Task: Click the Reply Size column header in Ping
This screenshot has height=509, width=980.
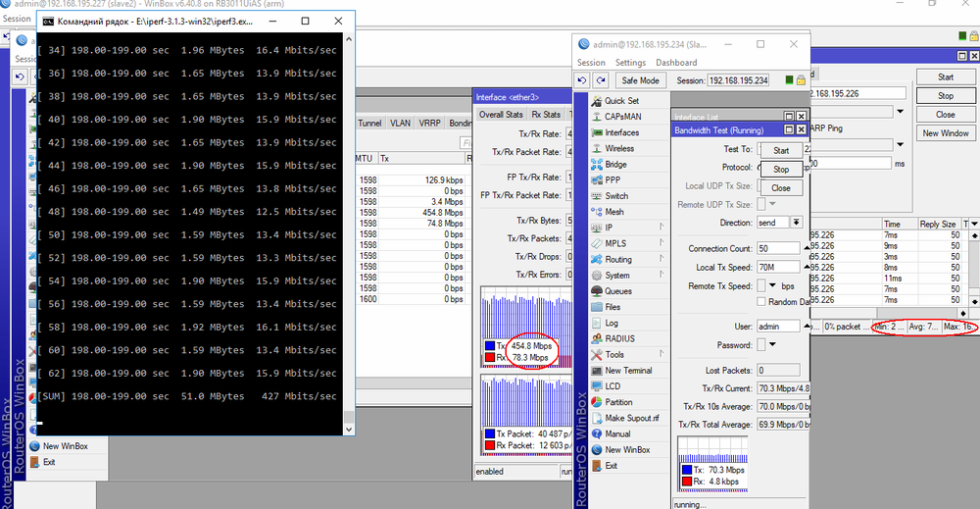Action: point(938,224)
